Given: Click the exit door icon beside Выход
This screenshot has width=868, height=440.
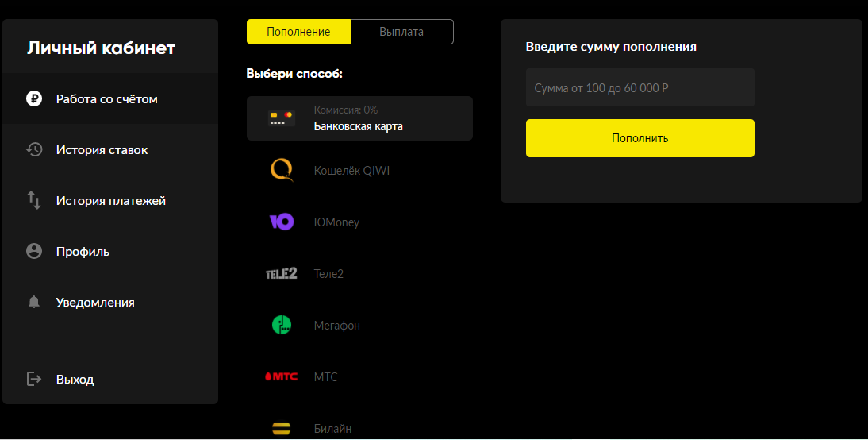Looking at the screenshot, I should click(34, 379).
